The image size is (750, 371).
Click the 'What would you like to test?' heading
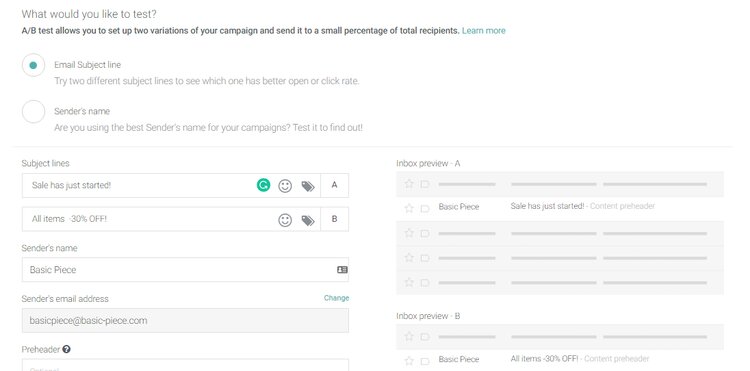coord(89,14)
